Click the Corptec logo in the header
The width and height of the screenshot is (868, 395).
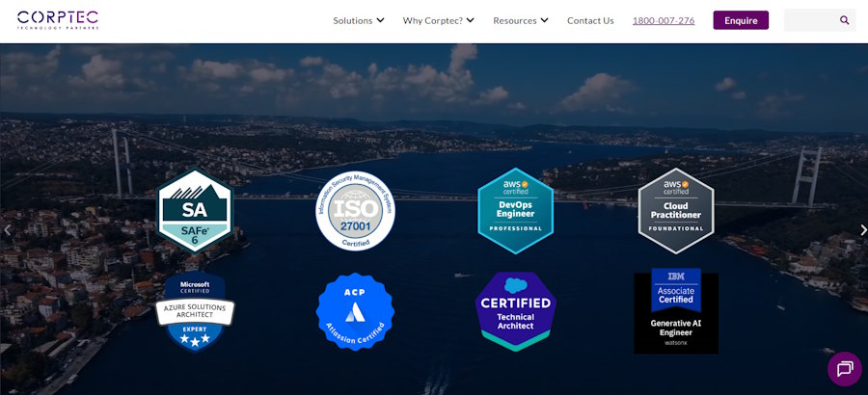pos(58,20)
